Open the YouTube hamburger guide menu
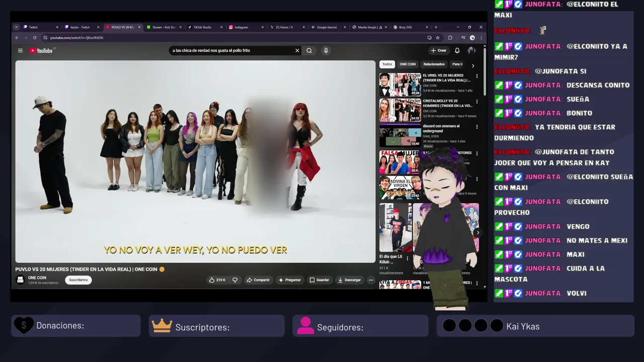This screenshot has width=644, height=362. coord(20,50)
